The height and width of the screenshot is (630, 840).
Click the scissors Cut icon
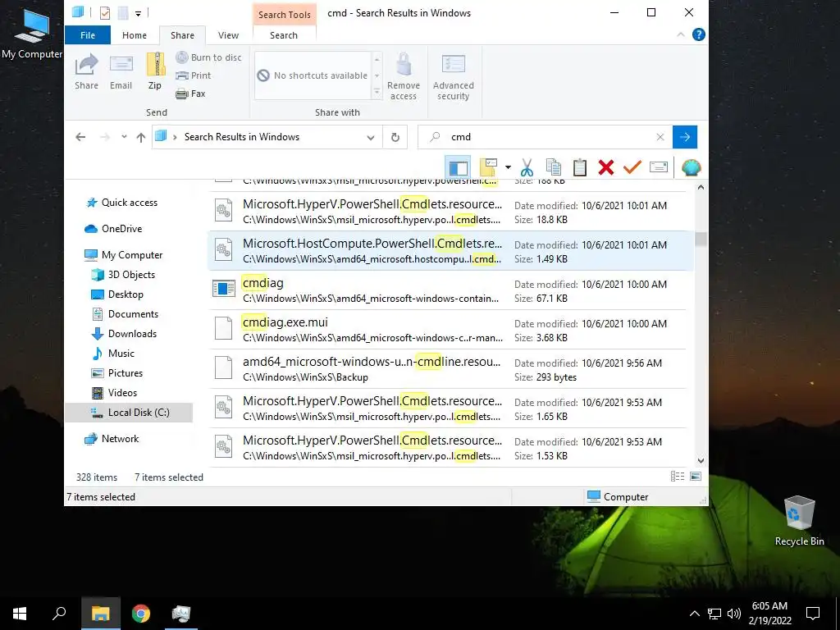(x=527, y=167)
